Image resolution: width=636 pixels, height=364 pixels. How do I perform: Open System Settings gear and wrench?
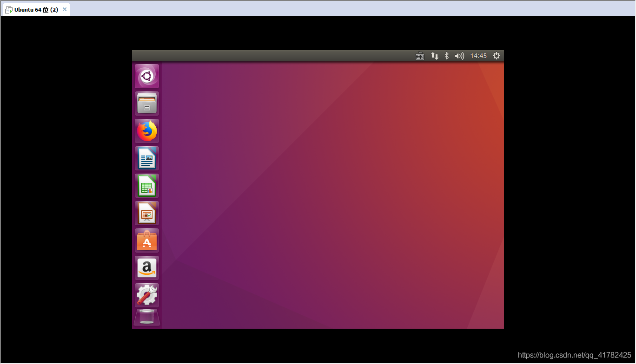pos(147,295)
